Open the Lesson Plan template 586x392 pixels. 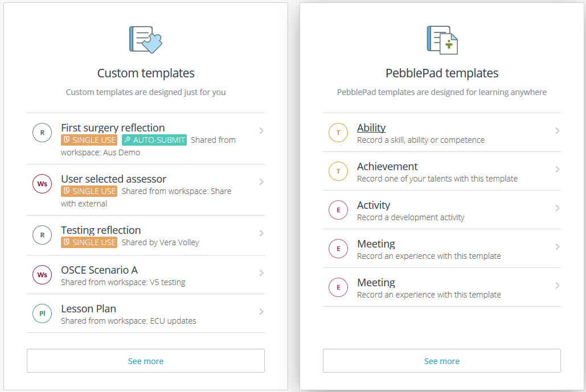89,309
